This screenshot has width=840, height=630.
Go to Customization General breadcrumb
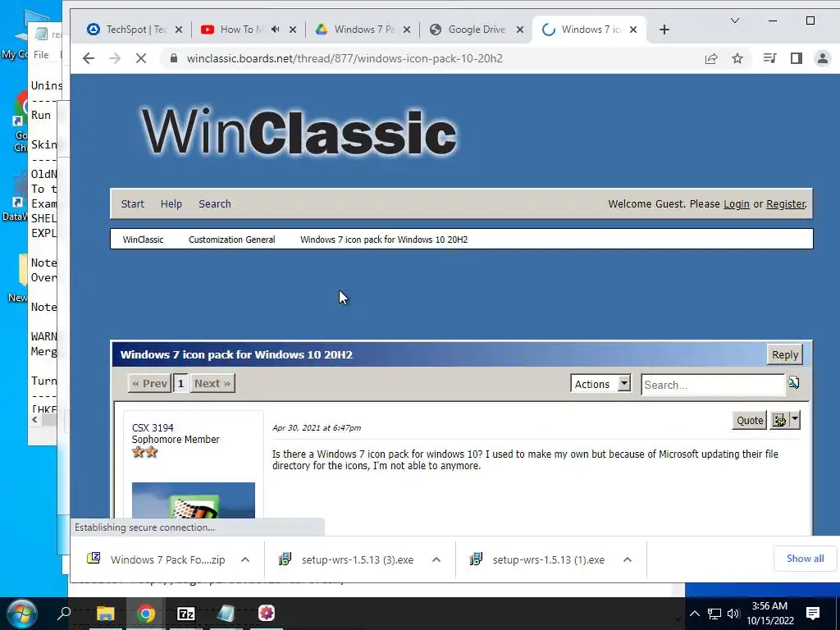pos(232,240)
